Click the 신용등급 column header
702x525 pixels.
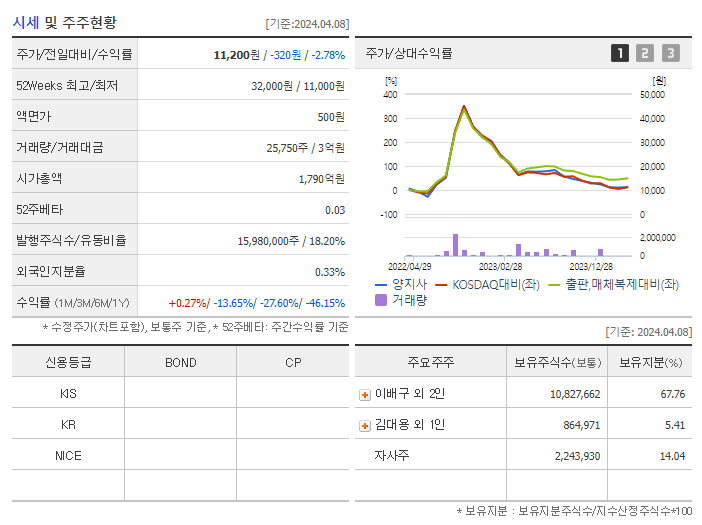tap(68, 362)
